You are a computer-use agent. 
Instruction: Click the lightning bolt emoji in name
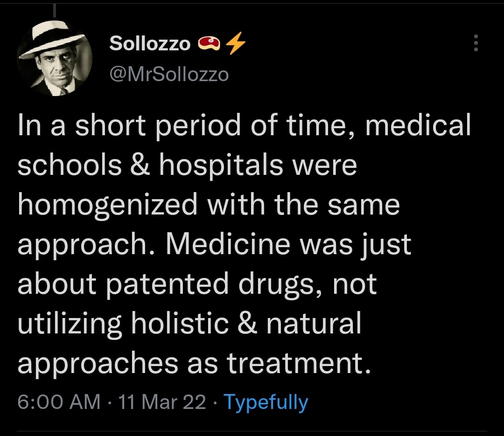(x=235, y=43)
